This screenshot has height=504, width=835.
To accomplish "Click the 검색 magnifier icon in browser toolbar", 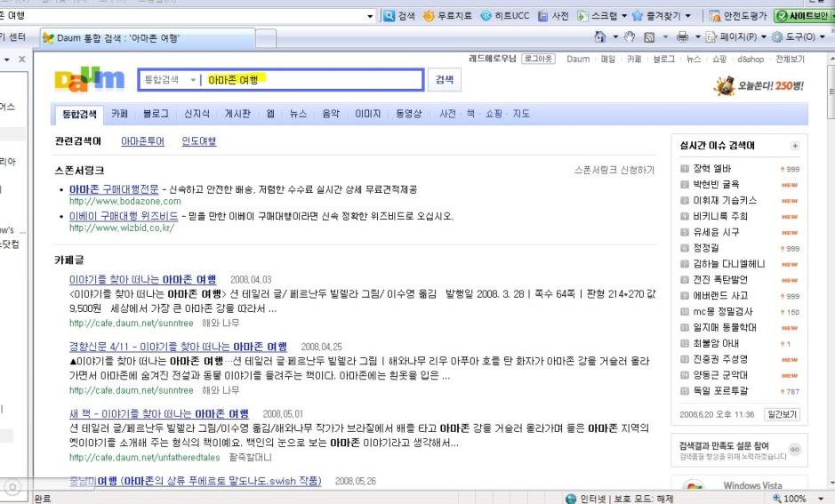I will coord(389,16).
